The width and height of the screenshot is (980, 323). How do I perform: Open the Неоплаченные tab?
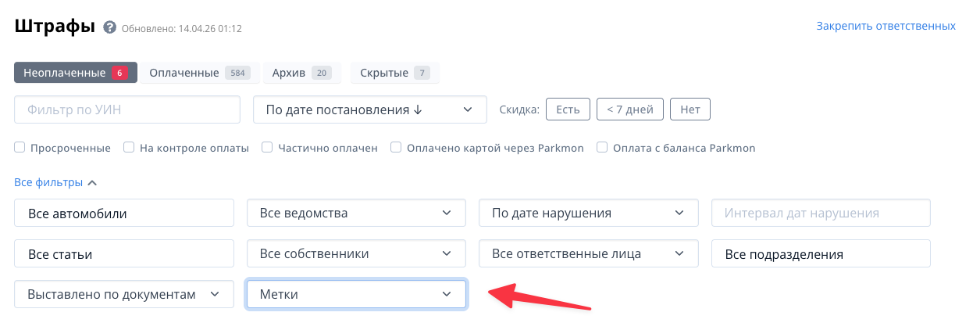(75, 73)
